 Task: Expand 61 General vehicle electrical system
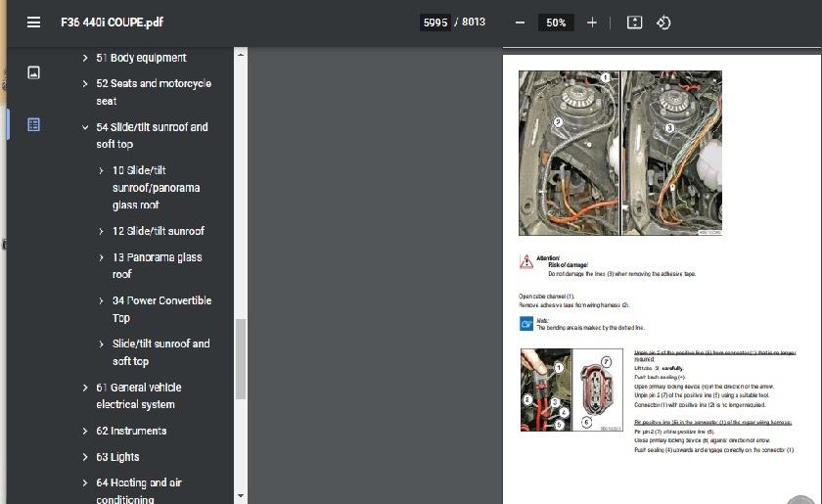[85, 388]
